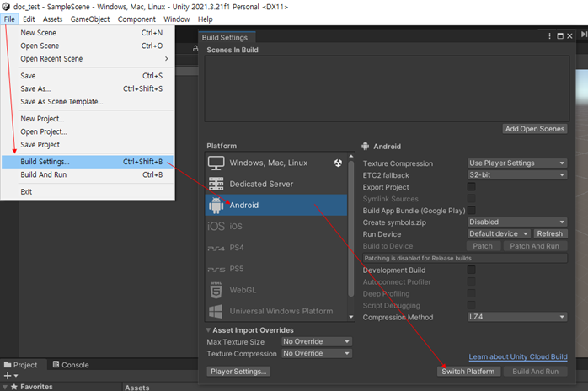Screen dimensions: 588x391
Task: Click the Unity logo in title bar
Action: point(6,7)
